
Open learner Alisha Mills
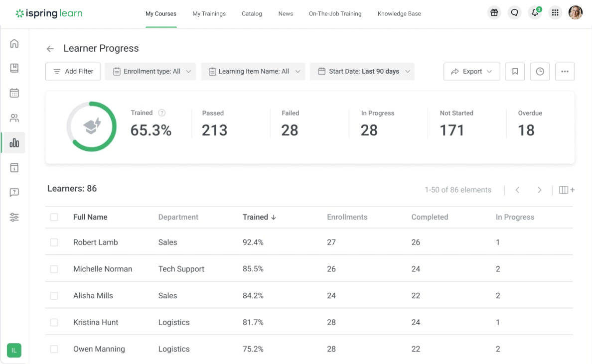pyautogui.click(x=93, y=296)
